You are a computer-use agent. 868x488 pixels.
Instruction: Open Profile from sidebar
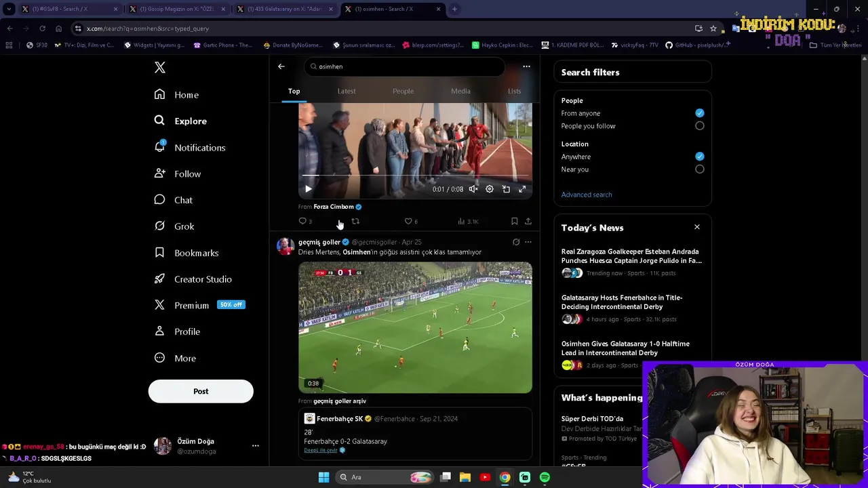(x=177, y=331)
